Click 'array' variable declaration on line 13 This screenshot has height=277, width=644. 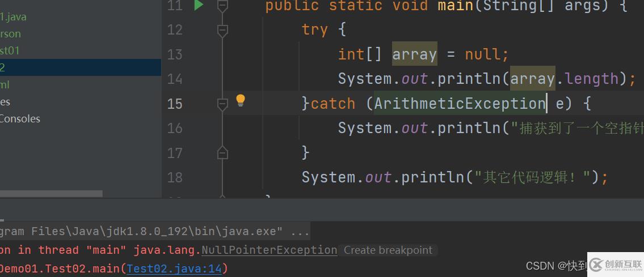(x=414, y=54)
